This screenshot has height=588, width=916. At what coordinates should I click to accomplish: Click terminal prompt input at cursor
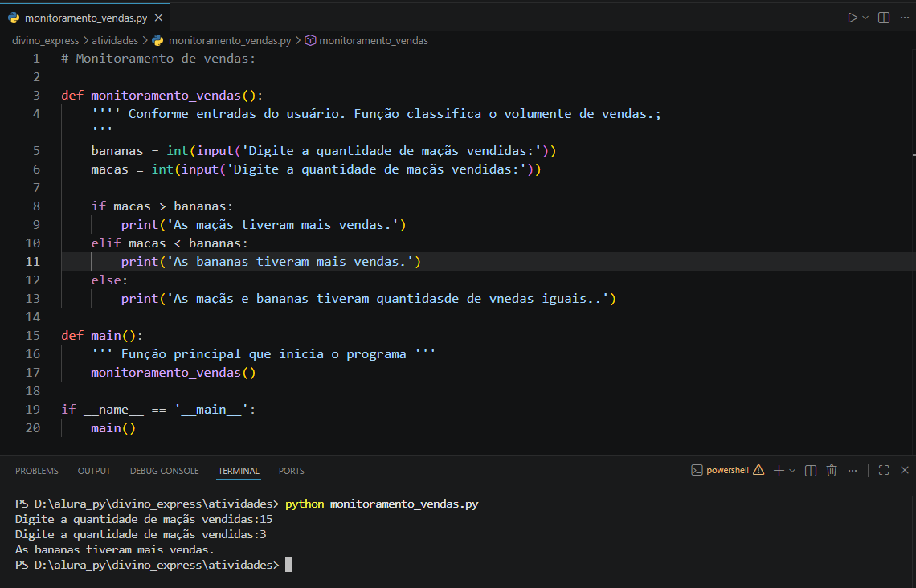(288, 565)
